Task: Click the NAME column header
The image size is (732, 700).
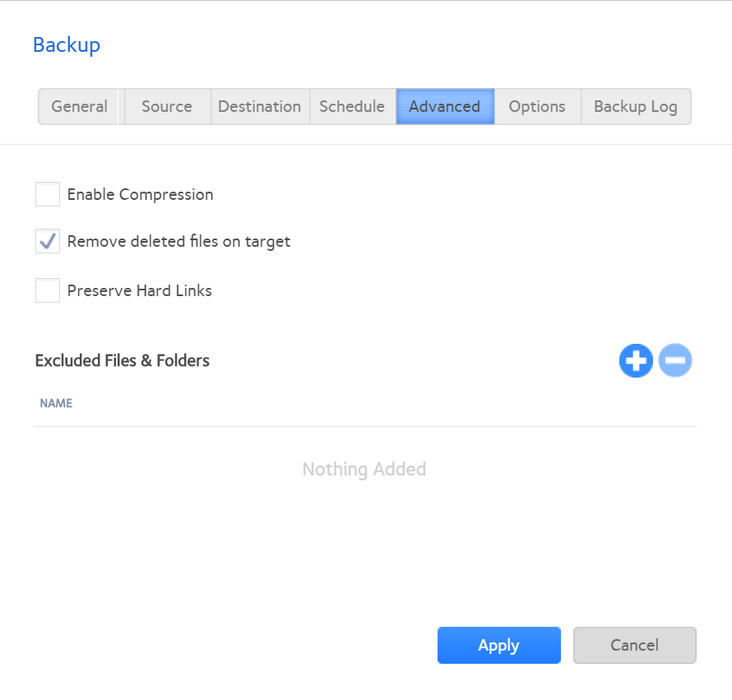Action: pyautogui.click(x=56, y=404)
